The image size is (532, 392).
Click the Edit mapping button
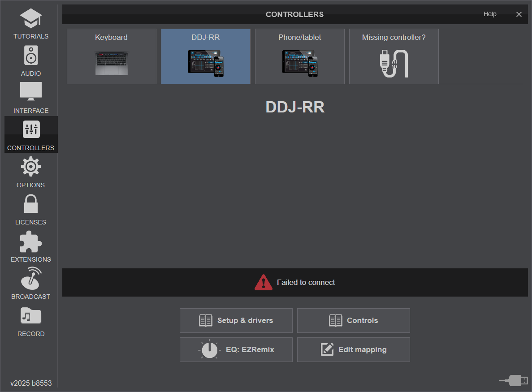coord(354,349)
